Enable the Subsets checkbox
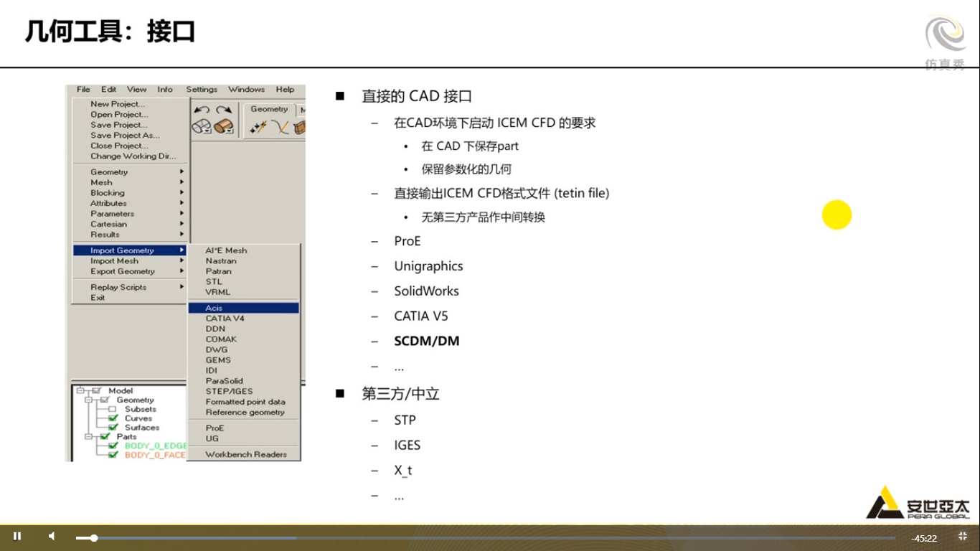 [111, 409]
